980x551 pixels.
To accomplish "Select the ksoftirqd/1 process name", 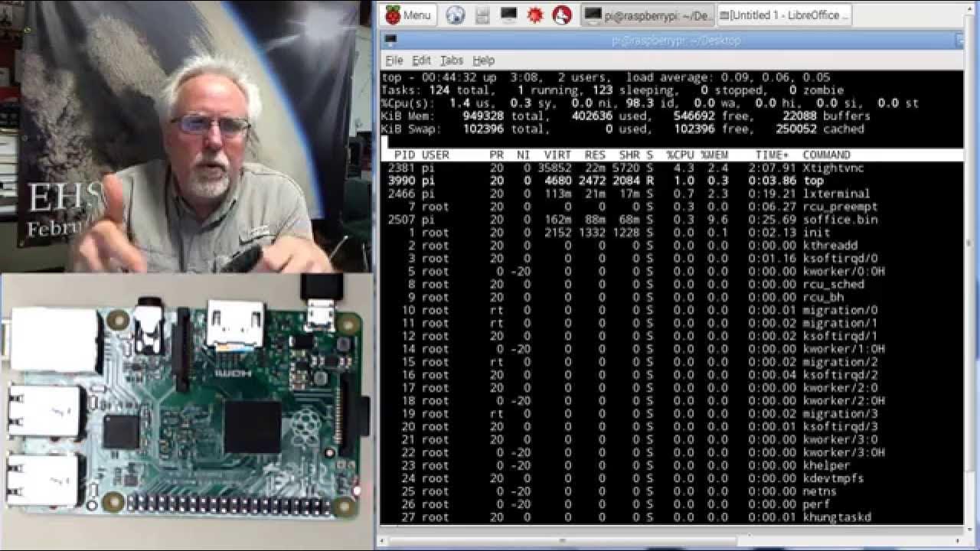I will (840, 336).
